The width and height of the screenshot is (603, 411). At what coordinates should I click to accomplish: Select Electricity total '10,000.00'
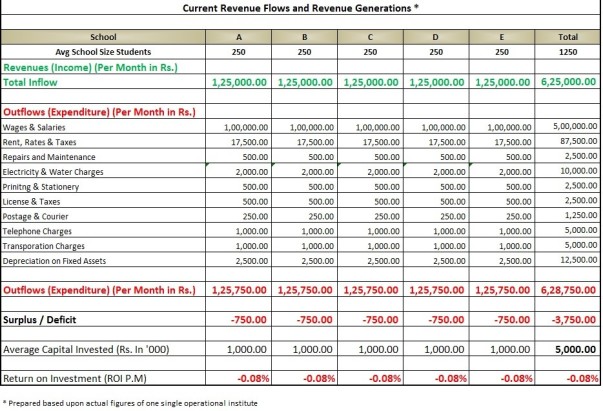pyautogui.click(x=578, y=170)
